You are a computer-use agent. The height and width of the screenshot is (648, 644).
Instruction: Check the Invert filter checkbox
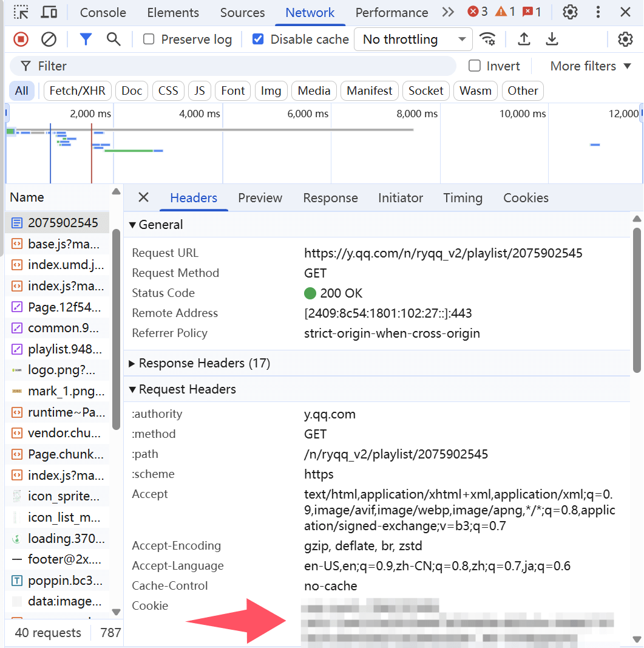475,66
